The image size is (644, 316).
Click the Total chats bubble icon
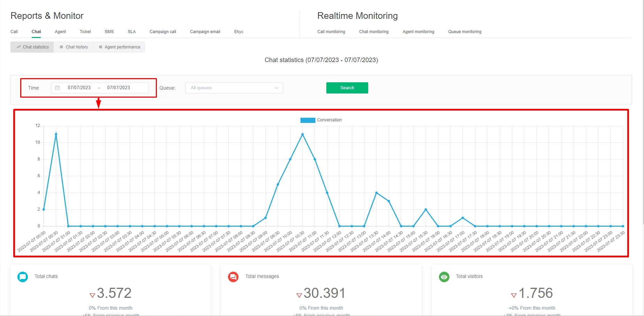tap(23, 277)
